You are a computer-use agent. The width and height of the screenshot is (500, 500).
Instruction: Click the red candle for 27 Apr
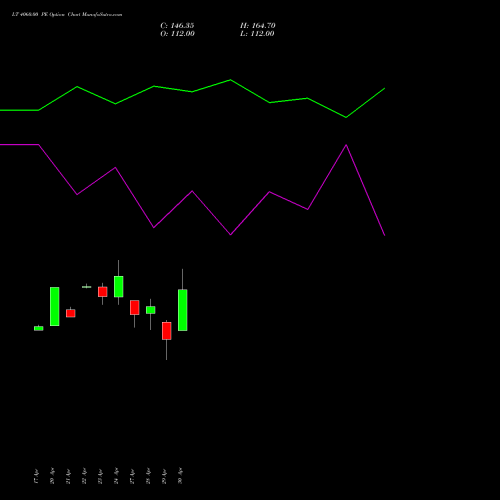135,307
